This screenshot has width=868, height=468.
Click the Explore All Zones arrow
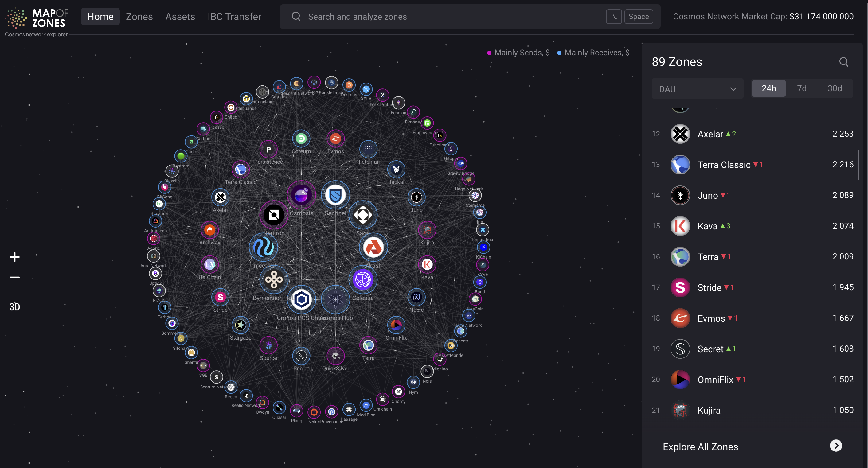tap(835, 446)
